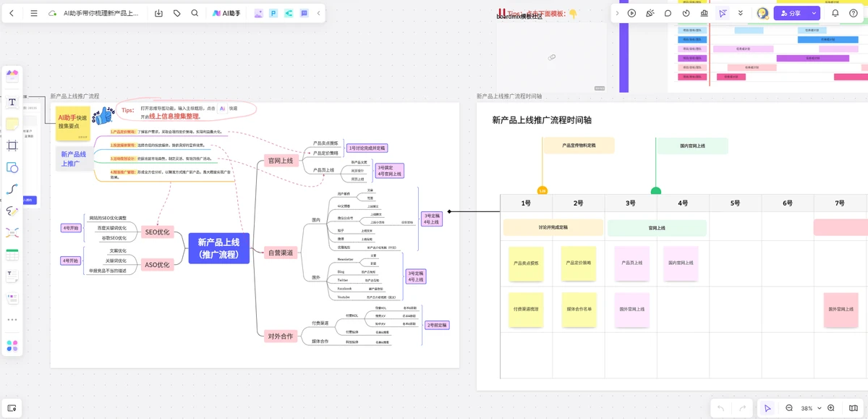Viewport: 868px width, 419px height.
Task: Choose the Shapes tool
Action: (12, 167)
